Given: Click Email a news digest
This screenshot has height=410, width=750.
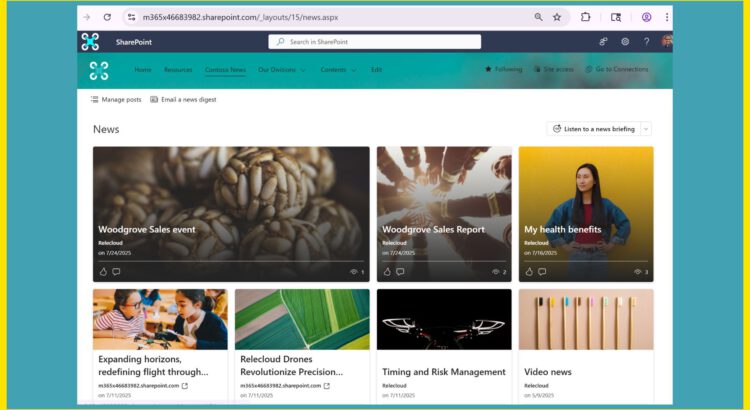Looking at the screenshot, I should click(183, 100).
